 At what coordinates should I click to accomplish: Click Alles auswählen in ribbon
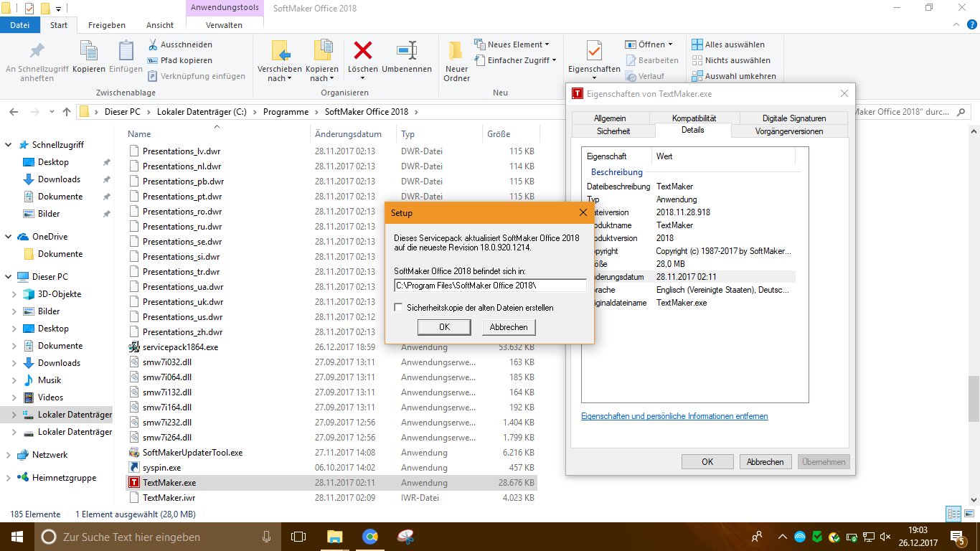point(728,44)
